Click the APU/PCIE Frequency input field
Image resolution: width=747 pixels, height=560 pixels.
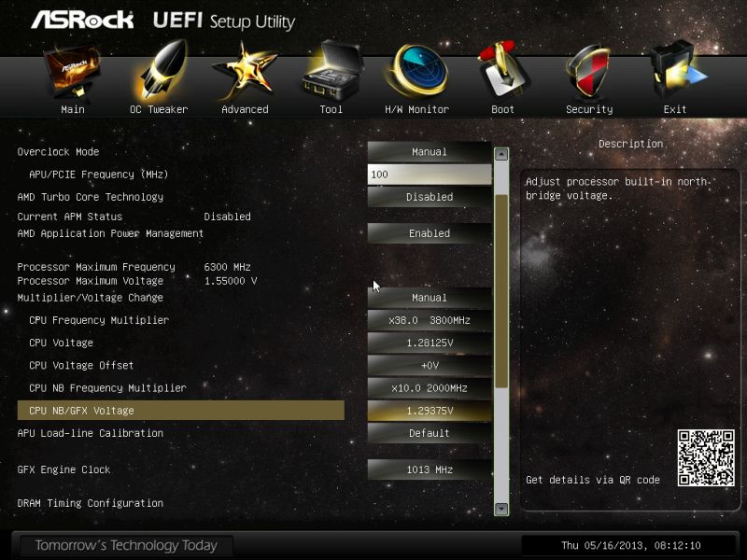430,175
